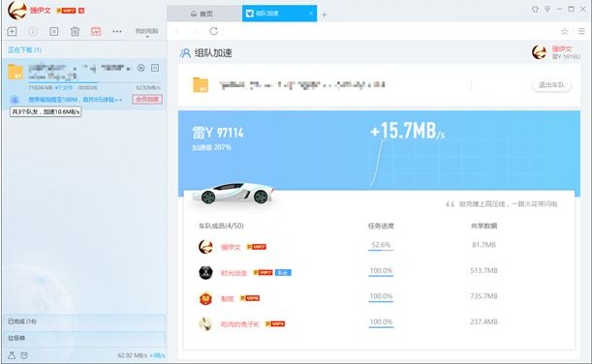Click the pause task toolbar icon

[54, 31]
